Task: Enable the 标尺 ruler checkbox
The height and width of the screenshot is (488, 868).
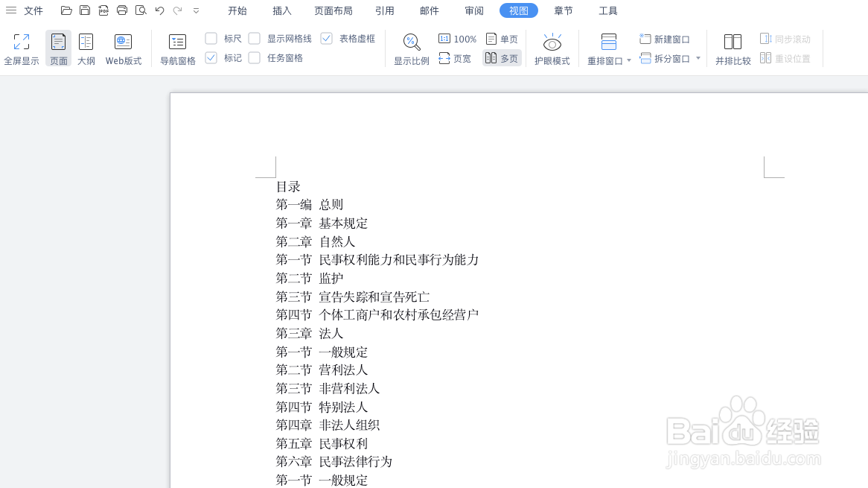Action: (212, 37)
